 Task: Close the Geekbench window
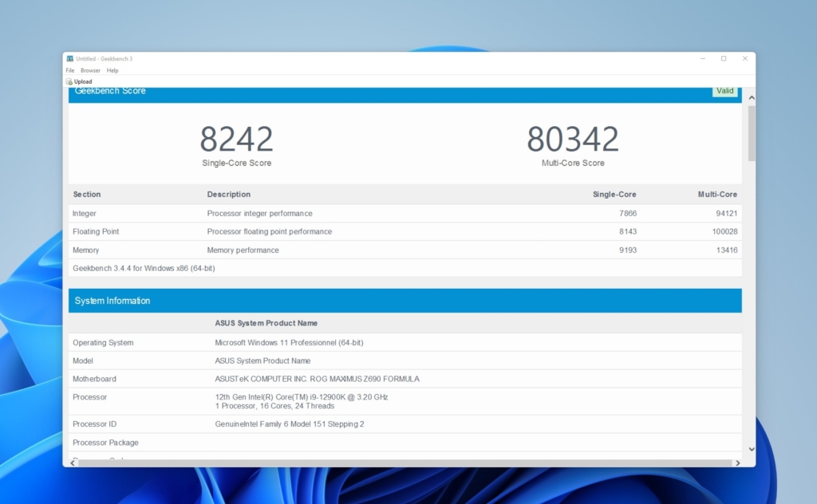(x=745, y=59)
